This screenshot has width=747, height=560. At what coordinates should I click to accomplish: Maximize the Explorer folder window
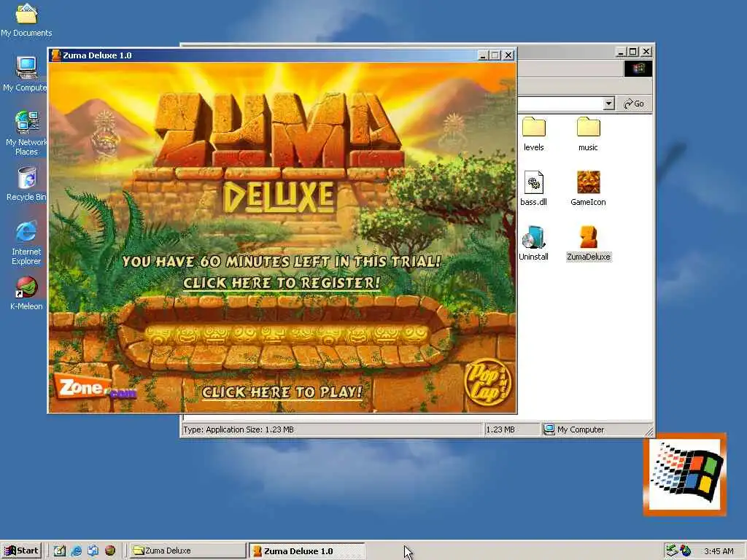(633, 52)
